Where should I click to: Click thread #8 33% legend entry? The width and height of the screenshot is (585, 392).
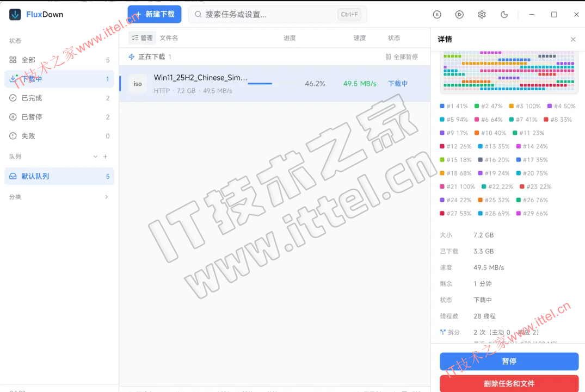point(557,120)
